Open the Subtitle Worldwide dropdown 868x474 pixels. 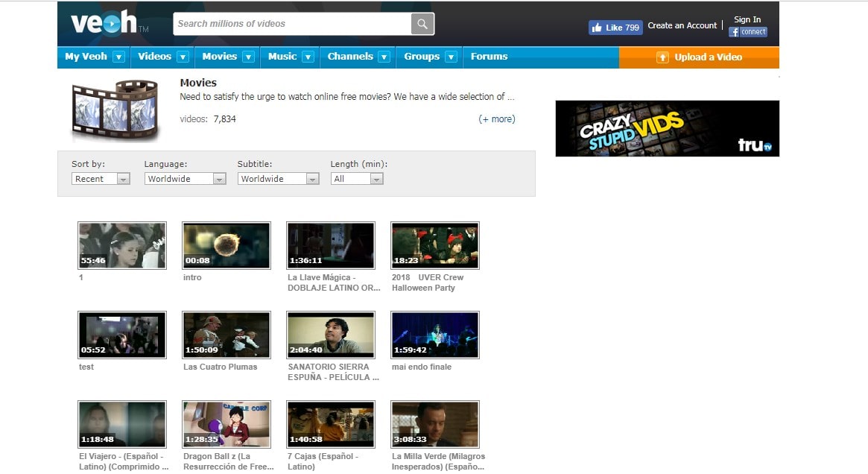click(279, 179)
